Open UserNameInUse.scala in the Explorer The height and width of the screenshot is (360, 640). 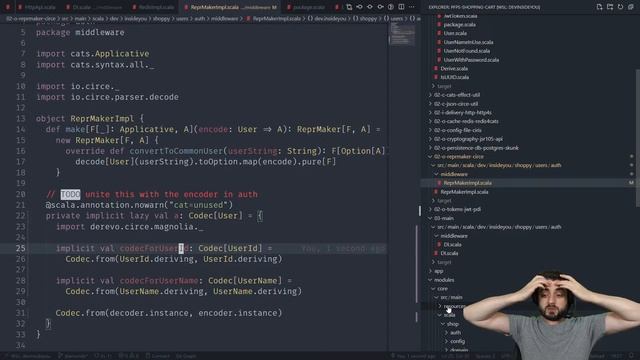coord(465,42)
